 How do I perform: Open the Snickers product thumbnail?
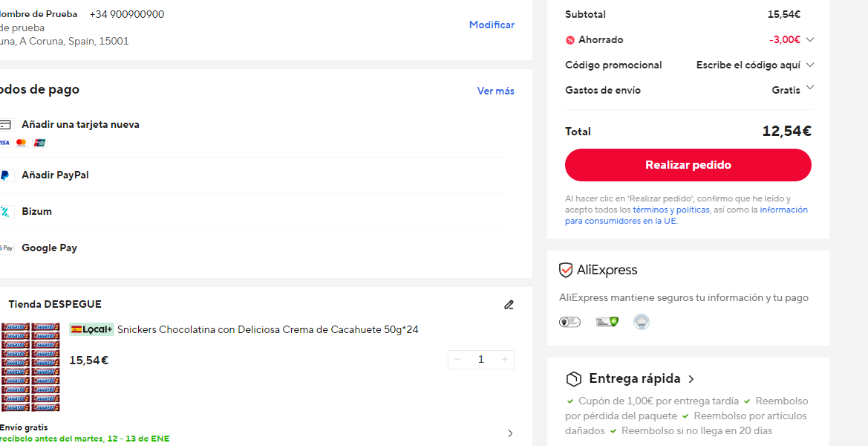(x=30, y=367)
